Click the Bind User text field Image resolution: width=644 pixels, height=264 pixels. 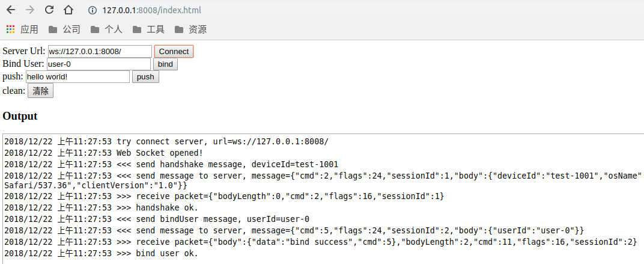coord(99,64)
